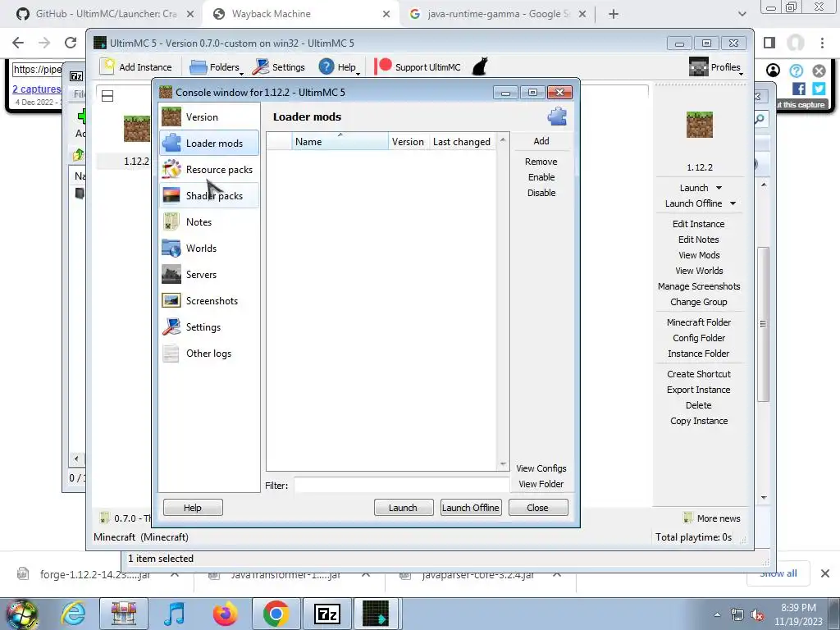Screen dimensions: 840x630
Task: Collapse the instance group toggle box
Action: pyautogui.click(x=107, y=96)
